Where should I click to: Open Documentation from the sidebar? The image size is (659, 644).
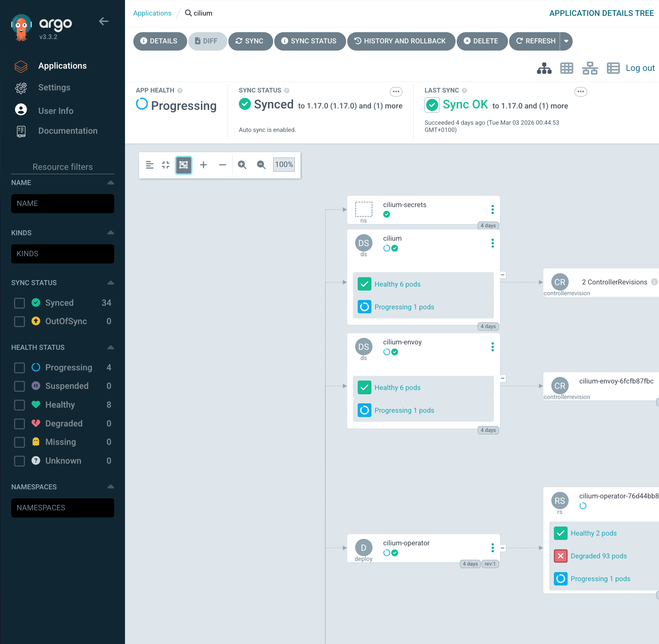coord(68,131)
